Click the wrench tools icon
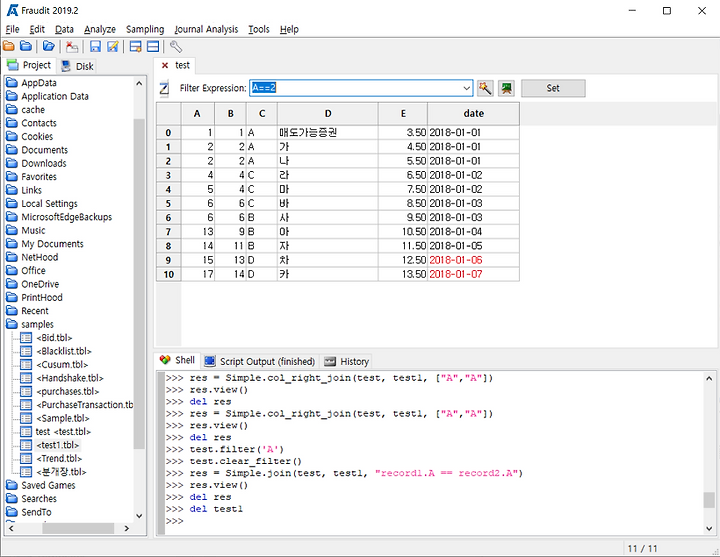The height and width of the screenshot is (557, 720). pyautogui.click(x=176, y=46)
